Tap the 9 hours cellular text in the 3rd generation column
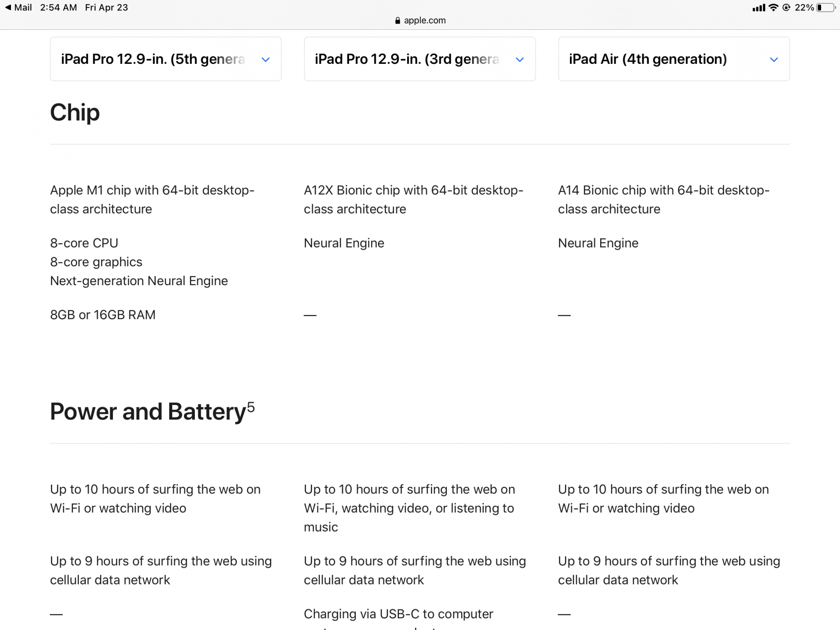Screen dimensions: 840x630 tap(415, 571)
